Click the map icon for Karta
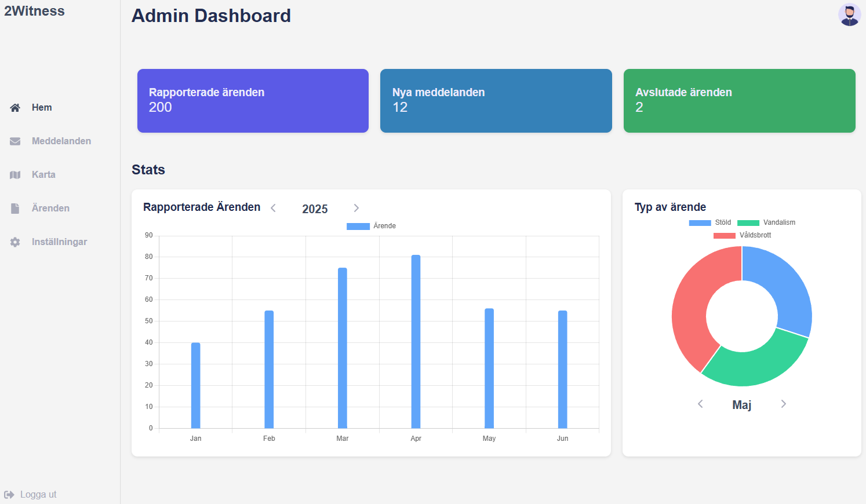The height and width of the screenshot is (504, 866). pyautogui.click(x=15, y=175)
